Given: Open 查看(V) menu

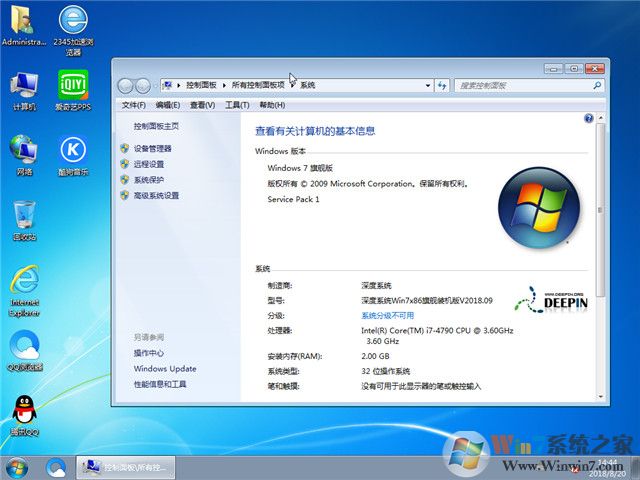Looking at the screenshot, I should click(x=202, y=105).
